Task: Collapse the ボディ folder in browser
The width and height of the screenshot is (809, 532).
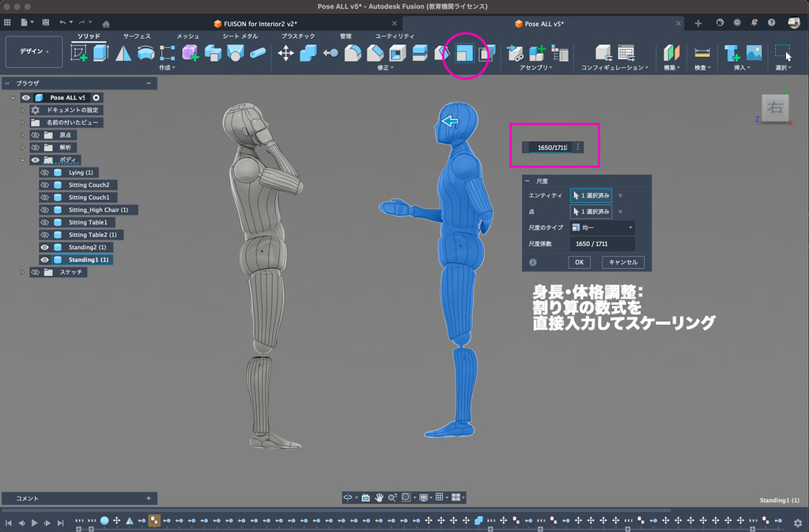Action: coord(23,160)
